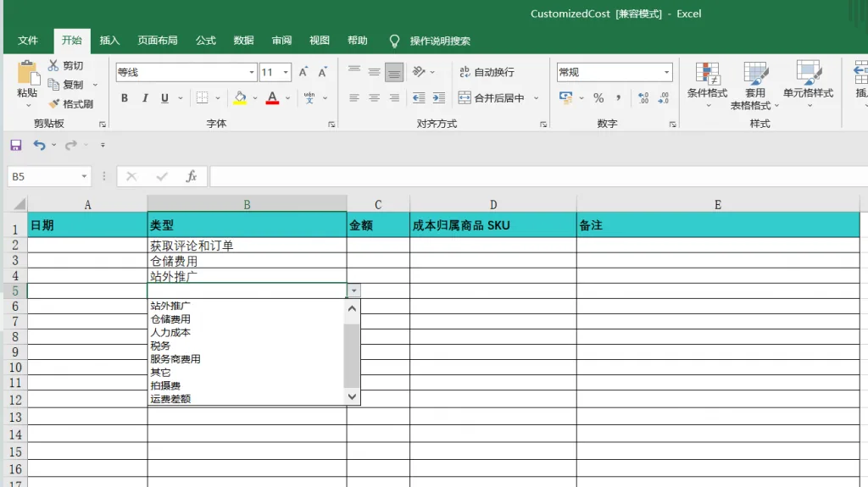868x487 pixels.
Task: Click the list scroll down arrow
Action: coord(352,396)
